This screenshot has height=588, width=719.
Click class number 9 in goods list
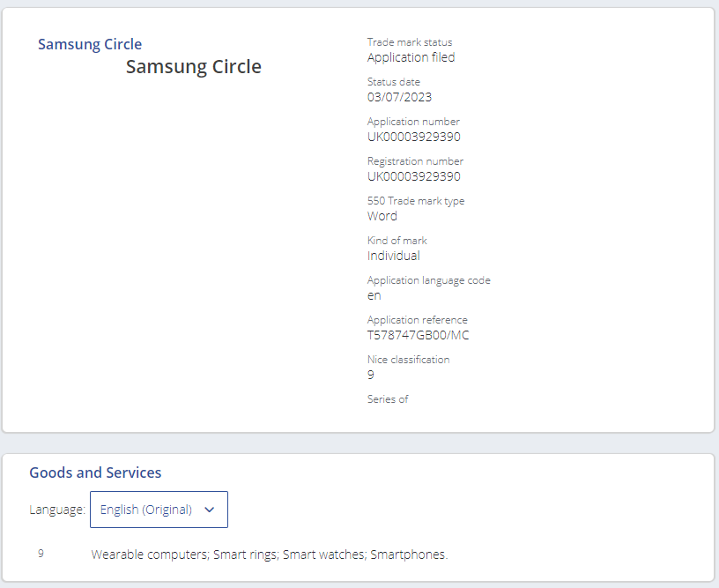point(41,554)
